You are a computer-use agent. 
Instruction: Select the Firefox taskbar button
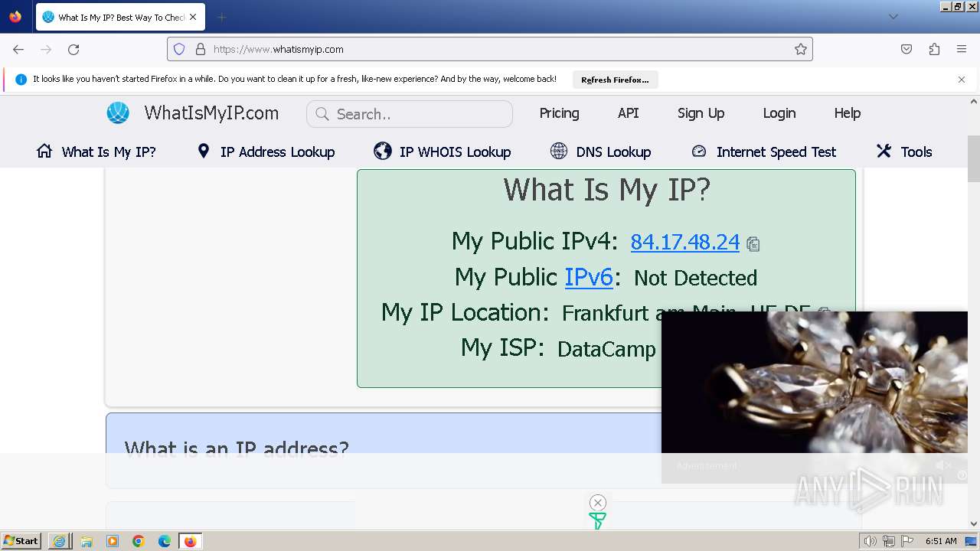point(191,541)
